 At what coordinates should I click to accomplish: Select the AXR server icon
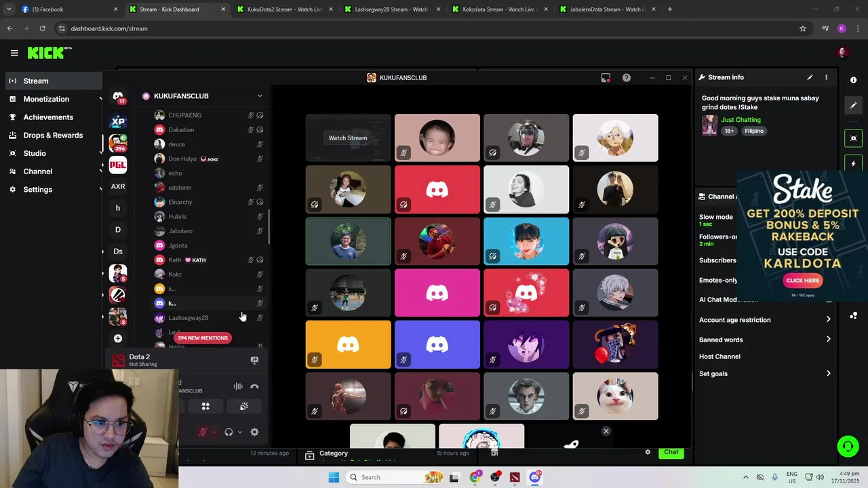point(118,186)
